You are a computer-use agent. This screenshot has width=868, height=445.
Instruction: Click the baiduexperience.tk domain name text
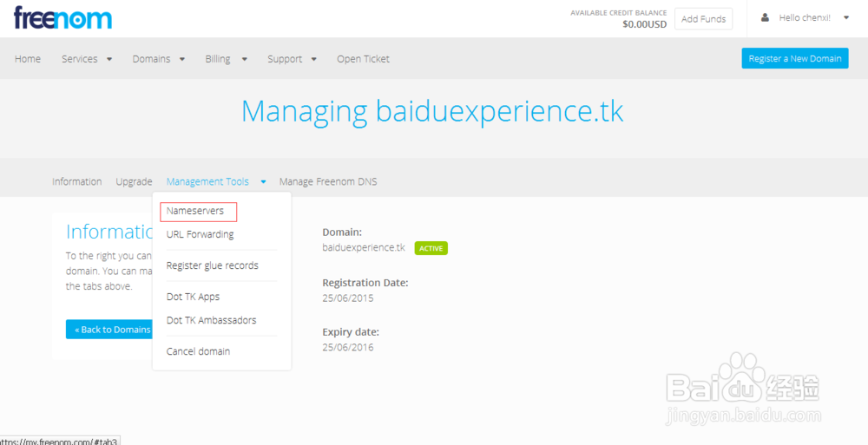364,247
